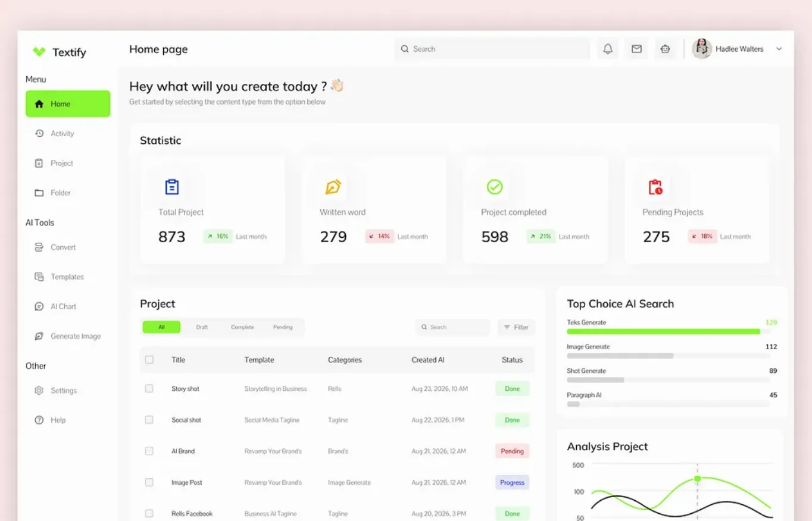The height and width of the screenshot is (521, 812).
Task: Click the Folder icon in sidebar
Action: pos(39,193)
